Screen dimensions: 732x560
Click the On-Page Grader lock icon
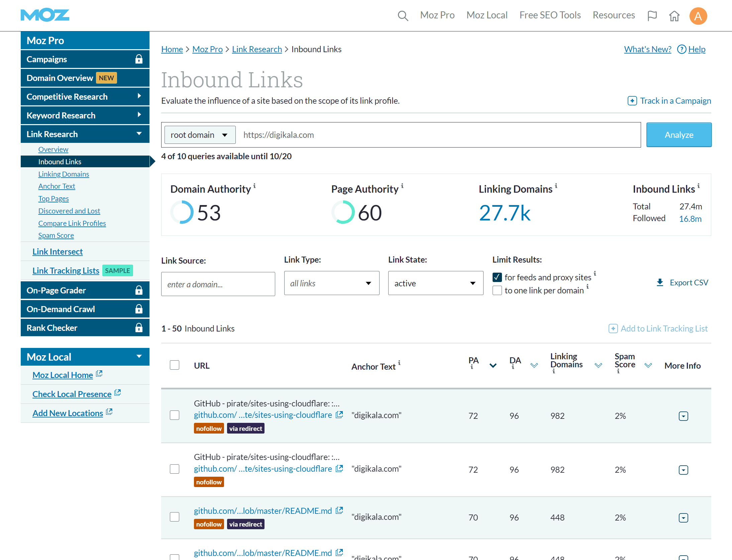[x=139, y=290]
